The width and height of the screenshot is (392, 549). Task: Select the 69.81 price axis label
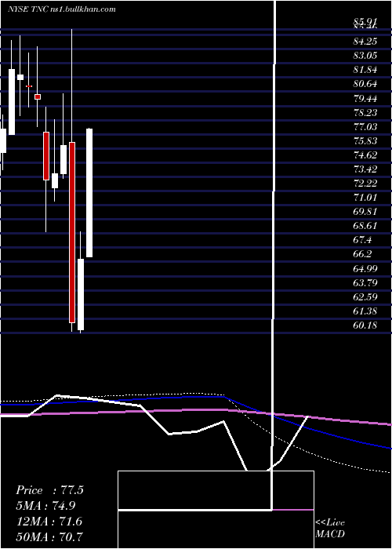click(365, 212)
